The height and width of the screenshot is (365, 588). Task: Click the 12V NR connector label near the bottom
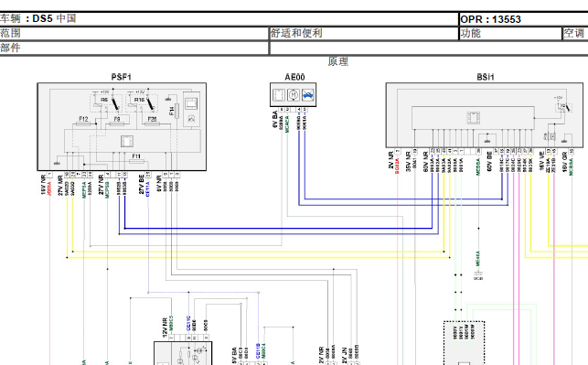[165, 327]
